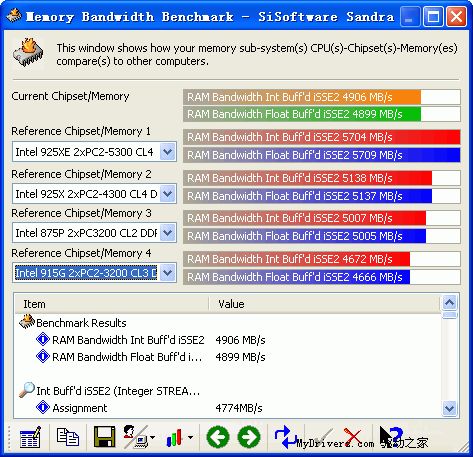Screen dimensions: 473x457
Task: Close the Memory Bandwidth Benchmark window
Action: click(456, 16)
